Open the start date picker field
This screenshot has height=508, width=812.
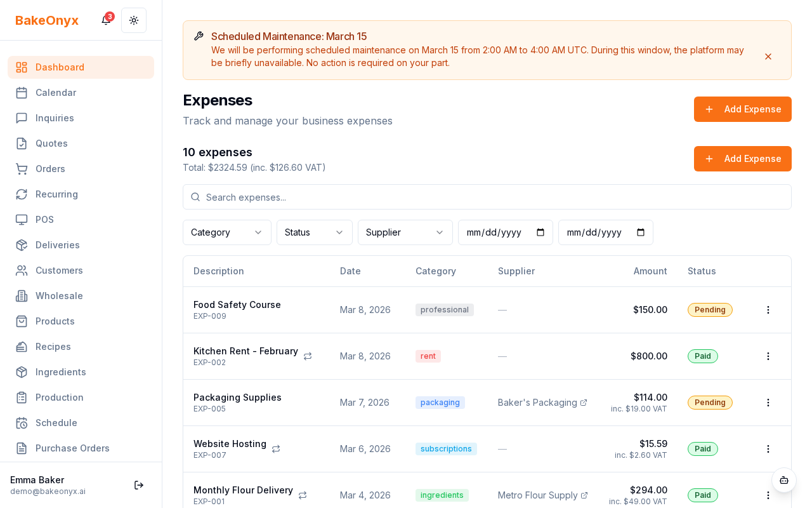tap(505, 232)
